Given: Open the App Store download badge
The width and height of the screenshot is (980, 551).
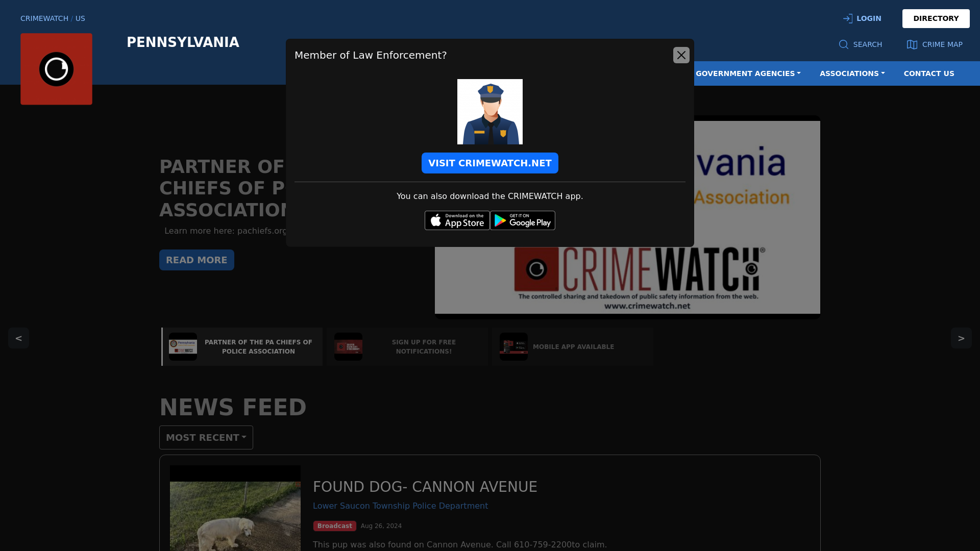Looking at the screenshot, I should click(457, 220).
